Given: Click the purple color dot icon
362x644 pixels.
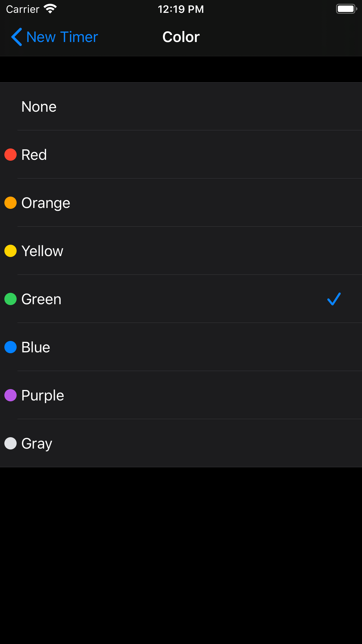Looking at the screenshot, I should tap(10, 395).
